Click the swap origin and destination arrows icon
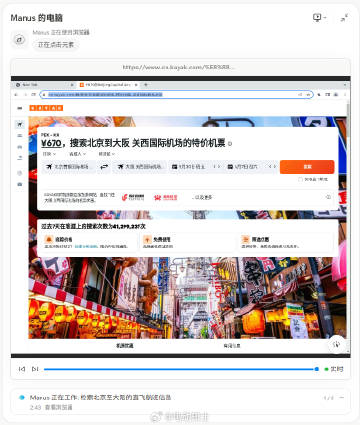This screenshot has height=425, width=360. click(x=104, y=167)
